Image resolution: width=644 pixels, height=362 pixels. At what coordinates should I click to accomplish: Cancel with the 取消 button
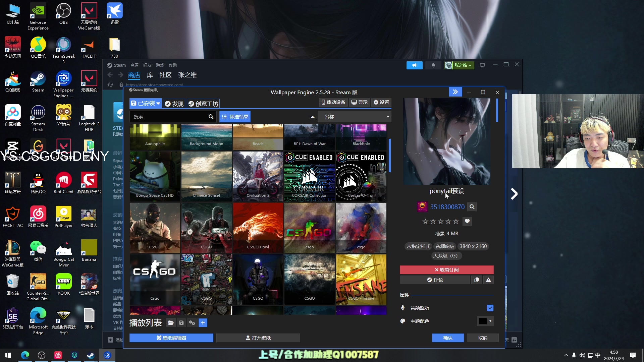(483, 338)
